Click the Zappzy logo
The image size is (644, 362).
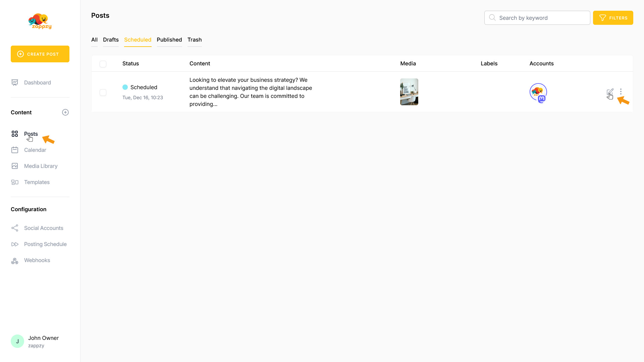40,21
